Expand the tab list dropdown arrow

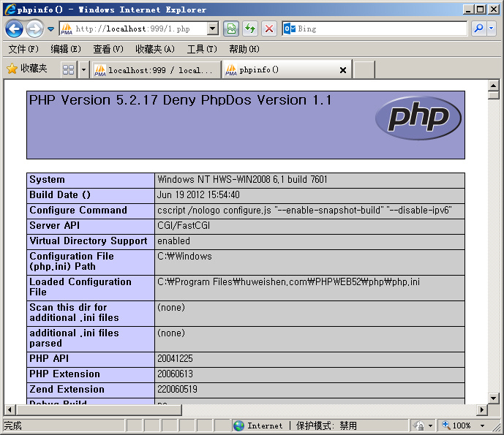pos(83,69)
